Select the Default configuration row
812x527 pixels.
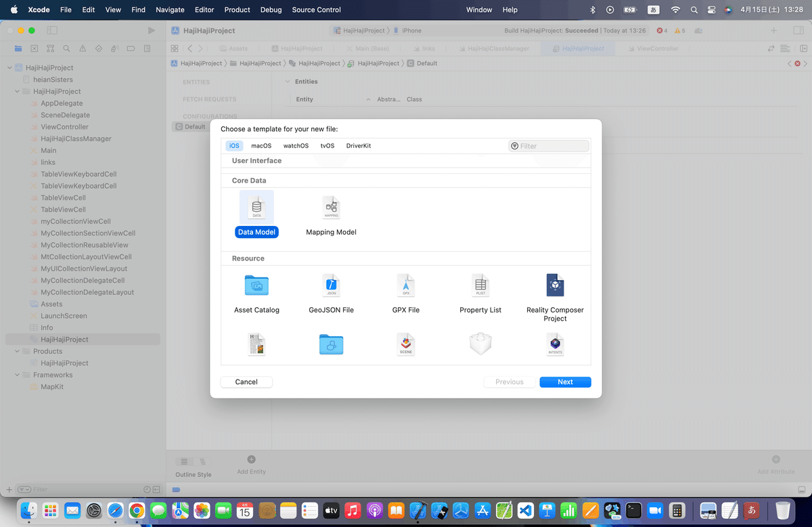pyautogui.click(x=189, y=127)
